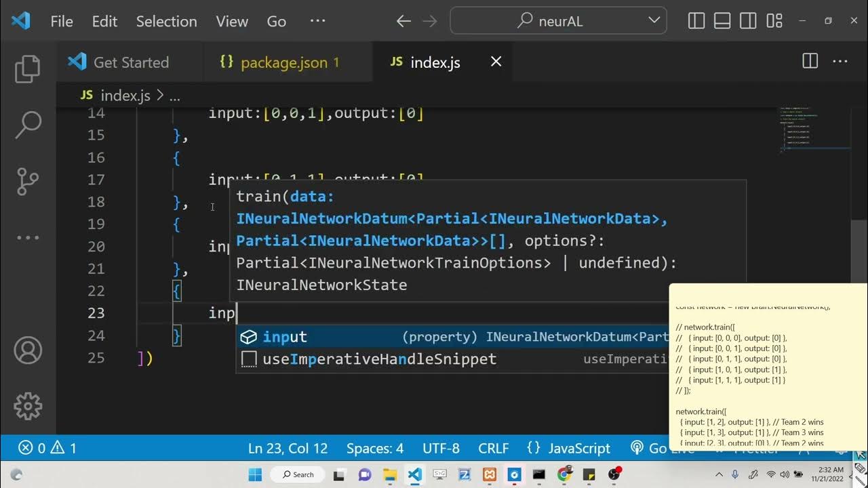This screenshot has height=488, width=868.
Task: Click the Go Back navigation arrow
Action: click(403, 21)
